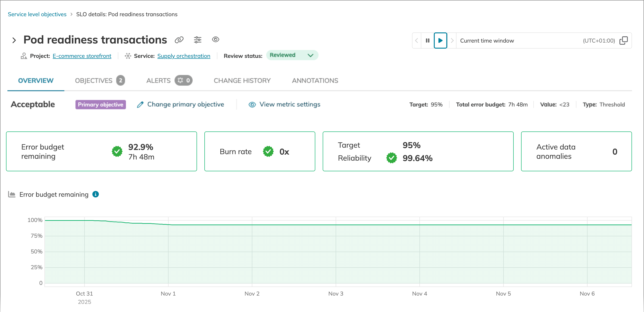Click the eye icon beside title
The height and width of the screenshot is (312, 644).
[216, 40]
